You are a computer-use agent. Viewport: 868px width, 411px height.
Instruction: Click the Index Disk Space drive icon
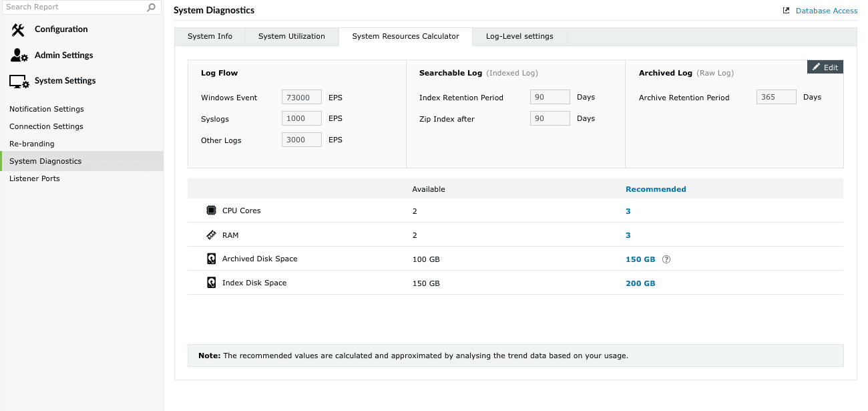[x=211, y=283]
